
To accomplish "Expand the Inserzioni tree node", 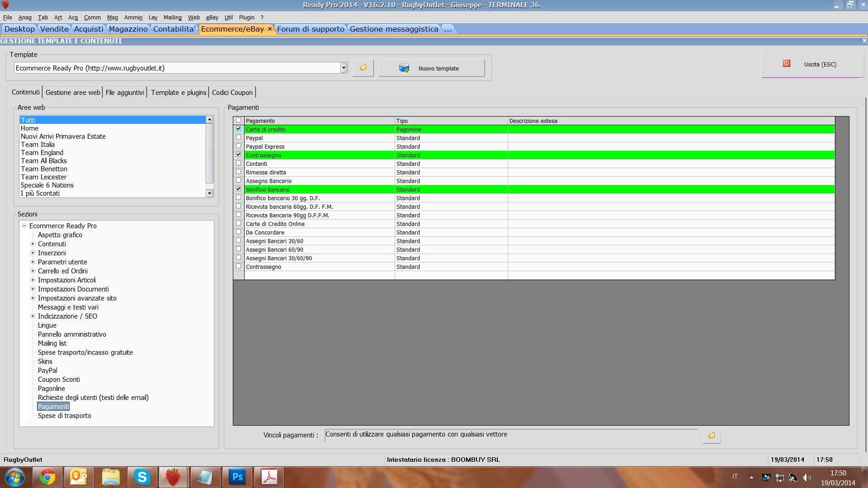I will coord(33,253).
